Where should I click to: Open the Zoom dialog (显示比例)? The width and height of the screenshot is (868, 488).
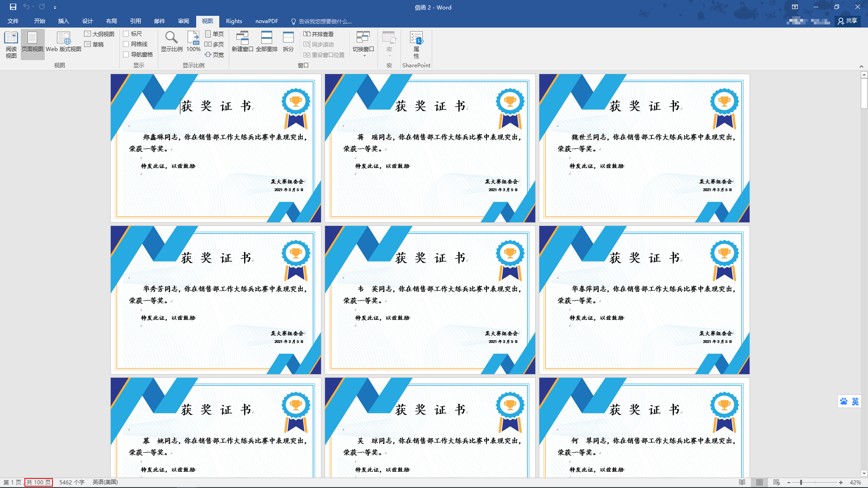[x=171, y=42]
